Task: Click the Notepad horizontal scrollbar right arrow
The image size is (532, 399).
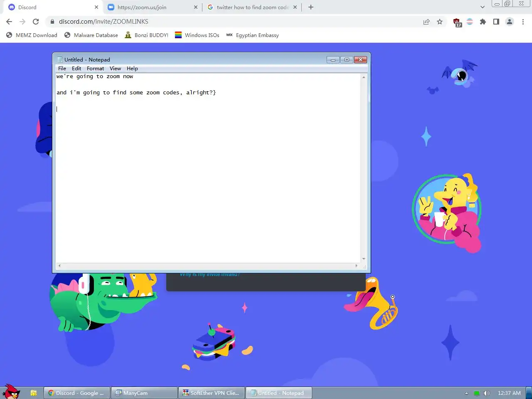Action: click(357, 266)
